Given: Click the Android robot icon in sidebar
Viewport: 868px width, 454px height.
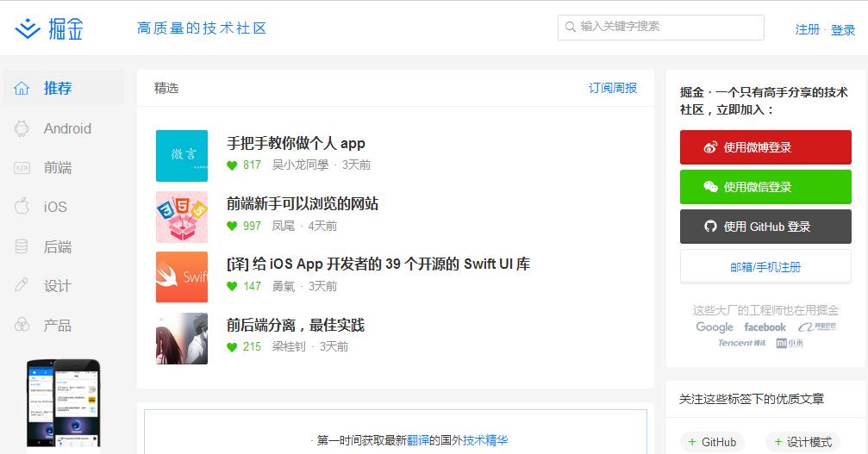Looking at the screenshot, I should coord(22,128).
